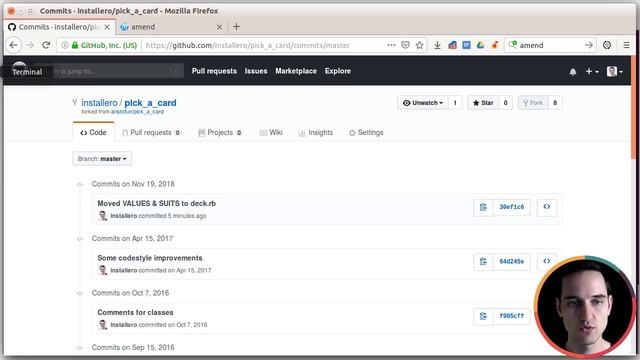Open the forked-from aristofun/pick_a_card link
The image size is (640, 360).
click(137, 112)
